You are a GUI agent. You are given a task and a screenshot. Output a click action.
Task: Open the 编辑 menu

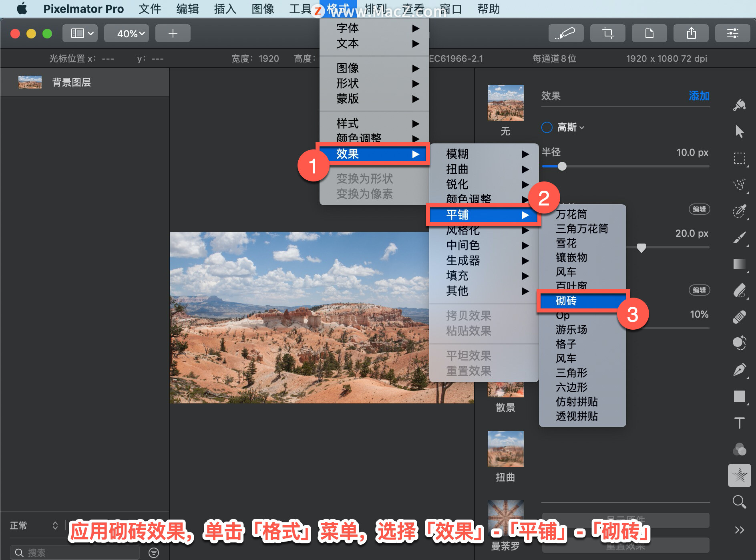[x=187, y=8]
